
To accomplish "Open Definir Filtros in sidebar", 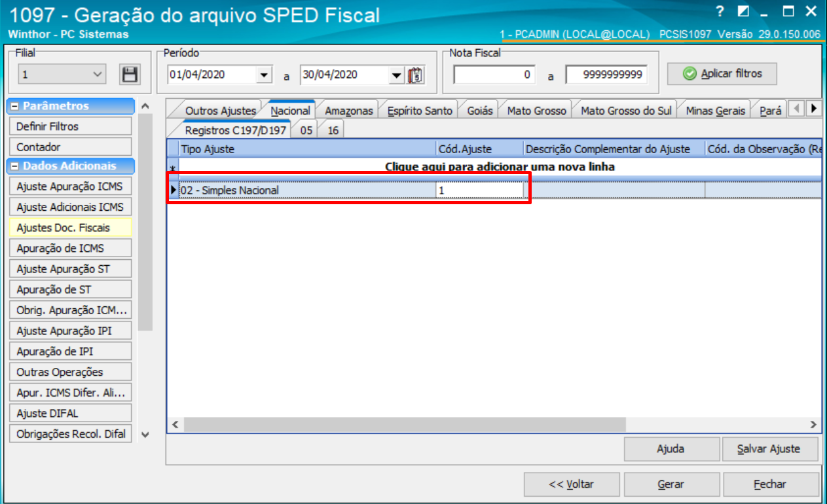I will pos(71,126).
